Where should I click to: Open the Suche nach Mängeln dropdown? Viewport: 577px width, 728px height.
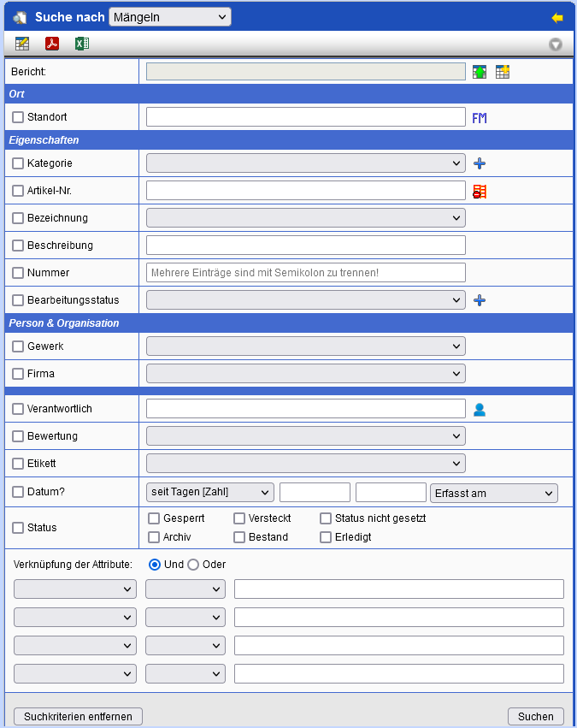(170, 16)
